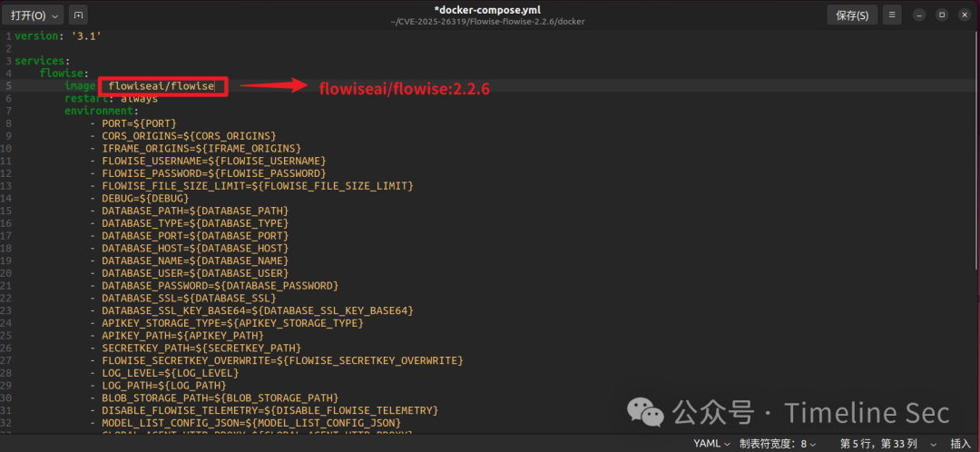The width and height of the screenshot is (980, 452).
Task: Open the 打开(O) file menu button
Action: coord(34,15)
